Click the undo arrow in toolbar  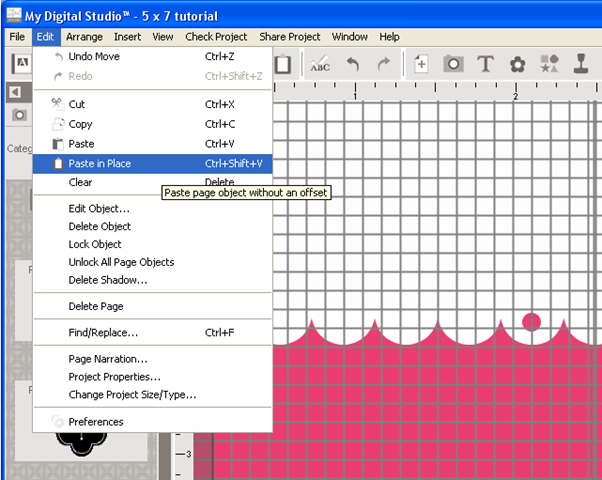pos(353,64)
